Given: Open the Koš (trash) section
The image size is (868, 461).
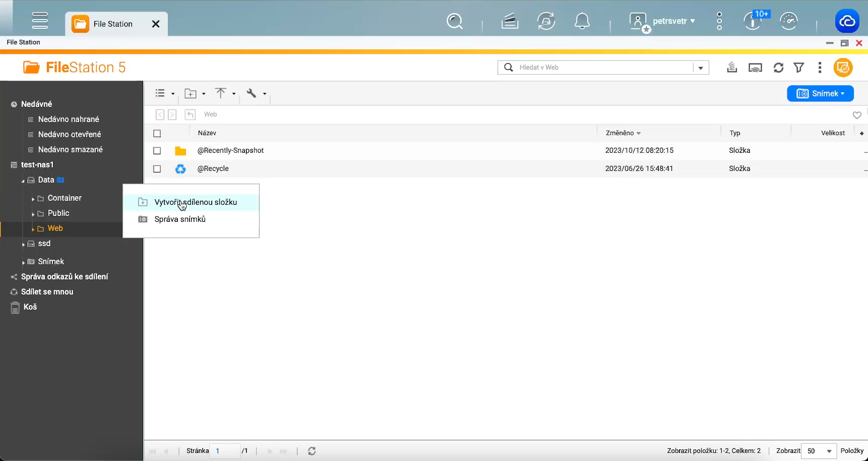Looking at the screenshot, I should (x=30, y=307).
